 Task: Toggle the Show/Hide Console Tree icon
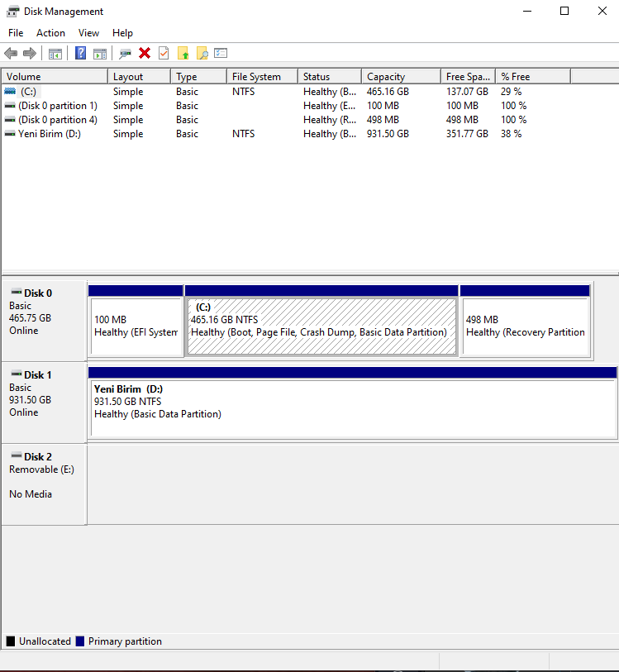[x=55, y=54]
